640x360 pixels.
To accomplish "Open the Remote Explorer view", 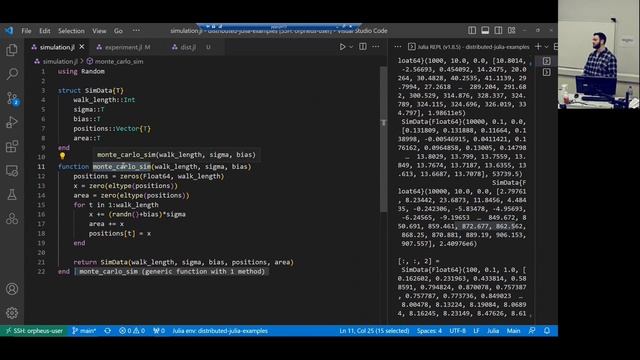I will [x=12, y=171].
